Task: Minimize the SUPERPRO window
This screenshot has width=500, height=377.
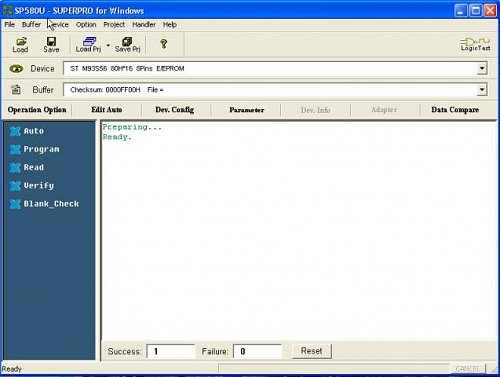Action: point(461,11)
